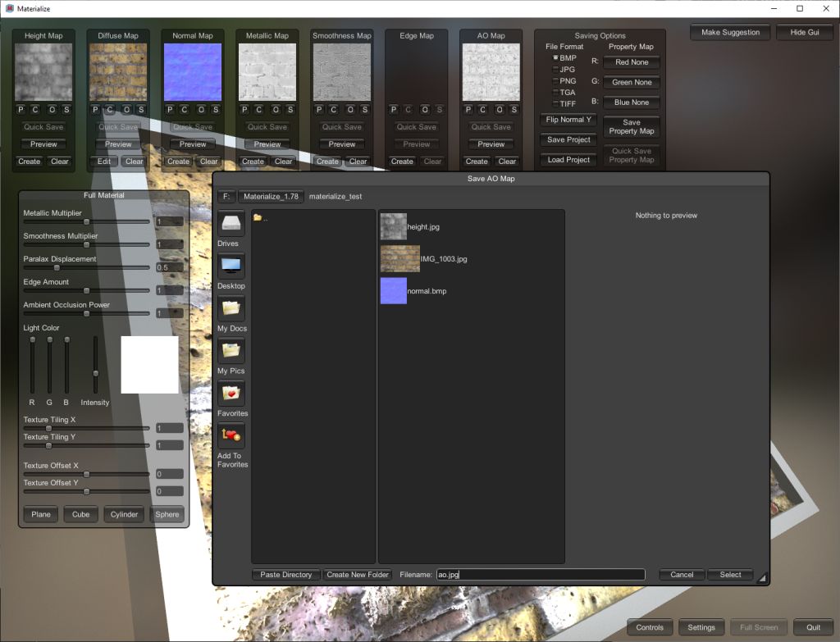Screen dimensions: 840x642
Task: Open the Drives icon in save dialog
Action: tap(231, 223)
